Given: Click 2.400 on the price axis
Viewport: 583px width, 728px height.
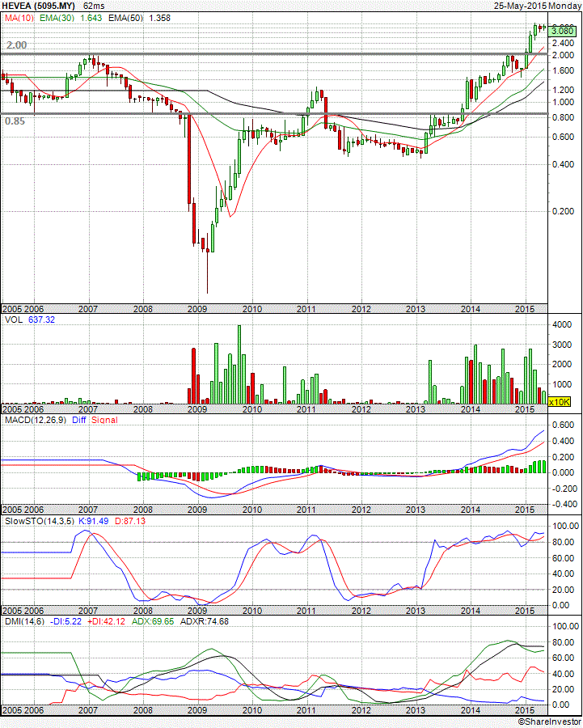Looking at the screenshot, I should pyautogui.click(x=564, y=43).
